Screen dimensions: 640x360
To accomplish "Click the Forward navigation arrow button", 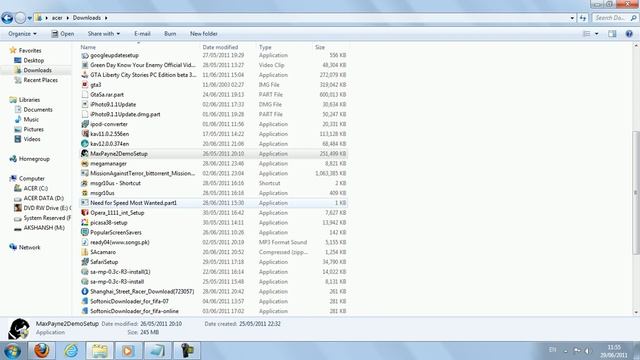I will tap(20, 18).
